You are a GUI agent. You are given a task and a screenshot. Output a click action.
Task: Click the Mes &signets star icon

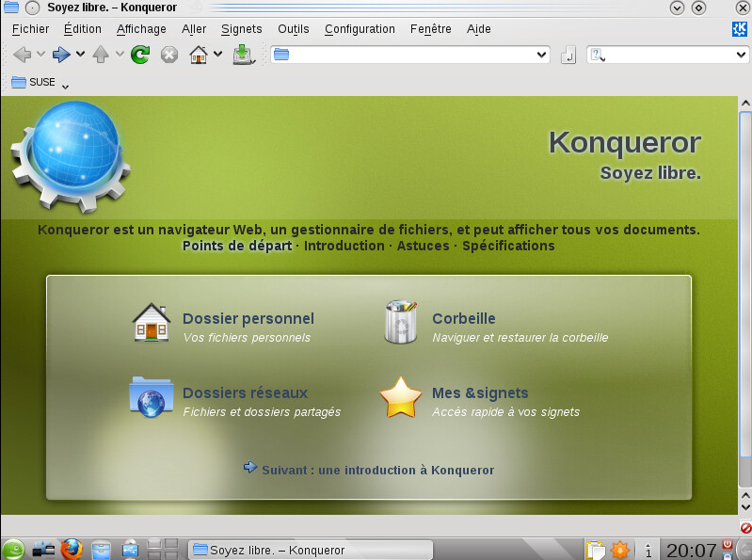point(400,397)
